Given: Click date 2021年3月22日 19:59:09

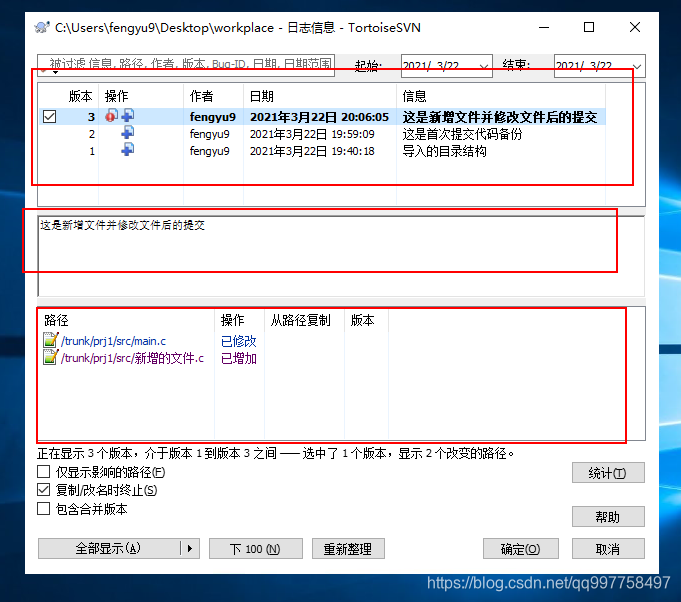Looking at the screenshot, I should tap(312, 134).
